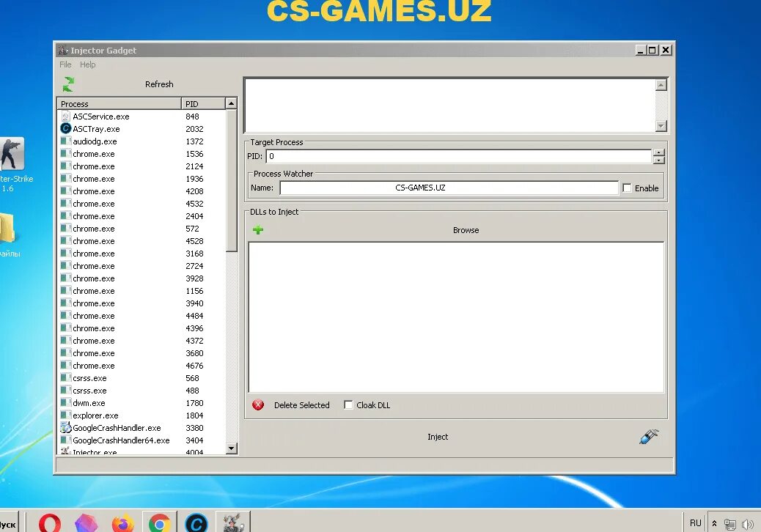The height and width of the screenshot is (532, 761).
Task: Enable the Process Watcher checkbox
Action: [627, 188]
